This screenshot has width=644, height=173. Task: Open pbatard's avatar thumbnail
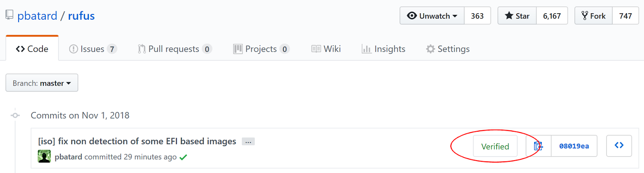pos(44,156)
